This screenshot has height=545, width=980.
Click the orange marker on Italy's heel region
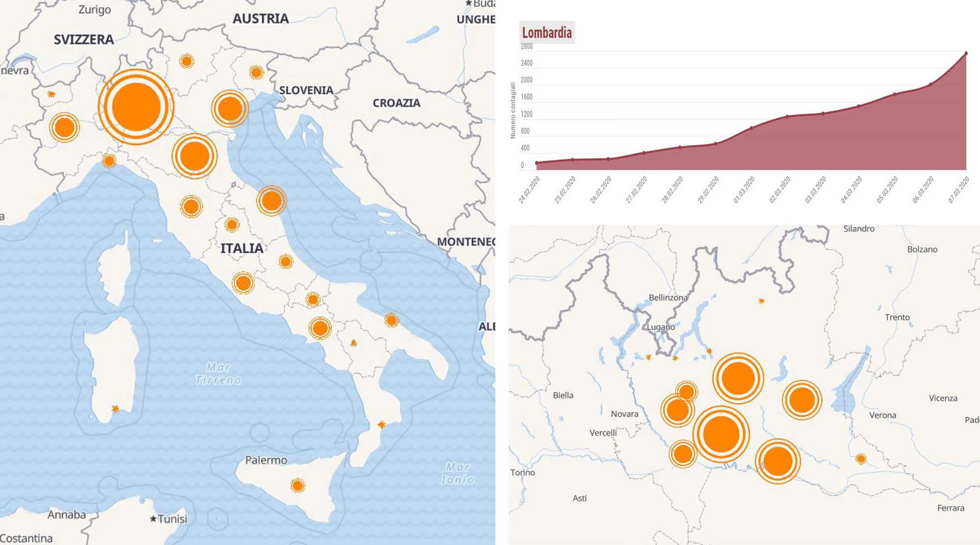tap(391, 321)
